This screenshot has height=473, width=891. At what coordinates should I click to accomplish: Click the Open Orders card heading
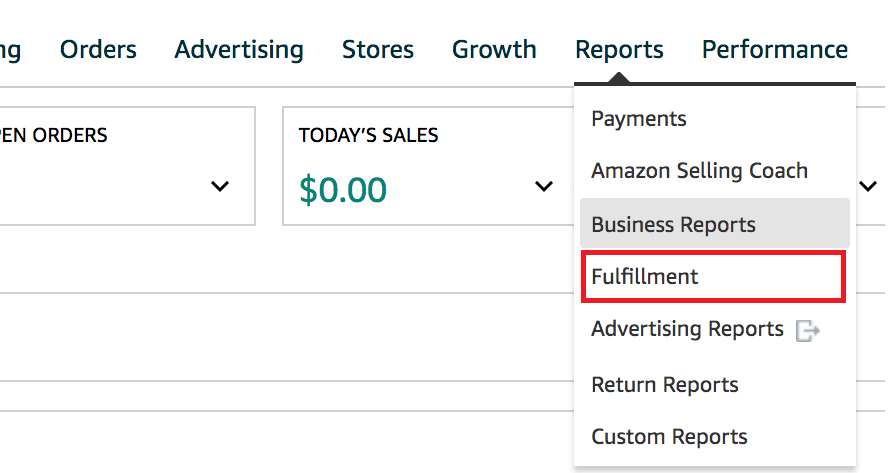(x=54, y=135)
